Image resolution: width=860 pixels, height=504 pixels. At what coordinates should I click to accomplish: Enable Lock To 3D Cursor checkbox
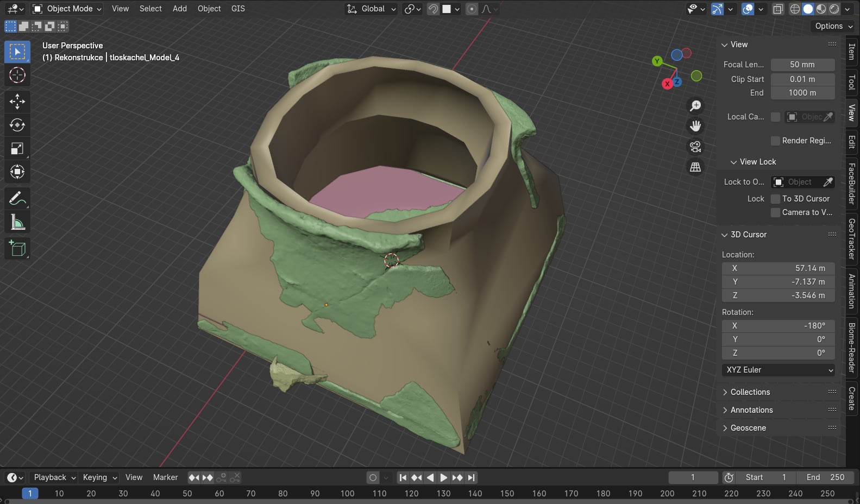point(776,199)
